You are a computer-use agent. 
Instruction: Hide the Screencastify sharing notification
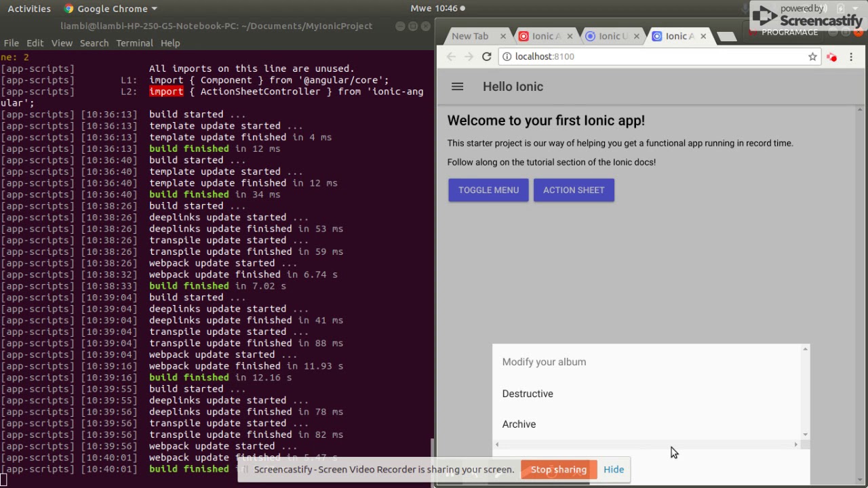pyautogui.click(x=614, y=469)
